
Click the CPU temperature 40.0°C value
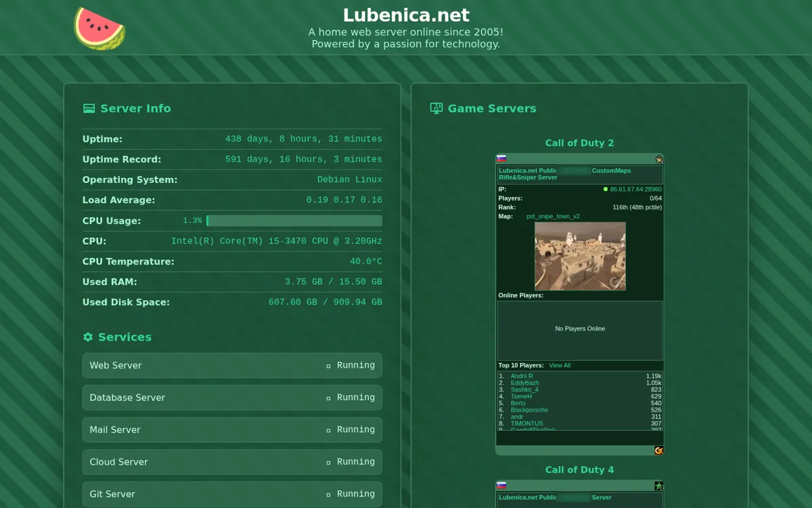point(366,261)
